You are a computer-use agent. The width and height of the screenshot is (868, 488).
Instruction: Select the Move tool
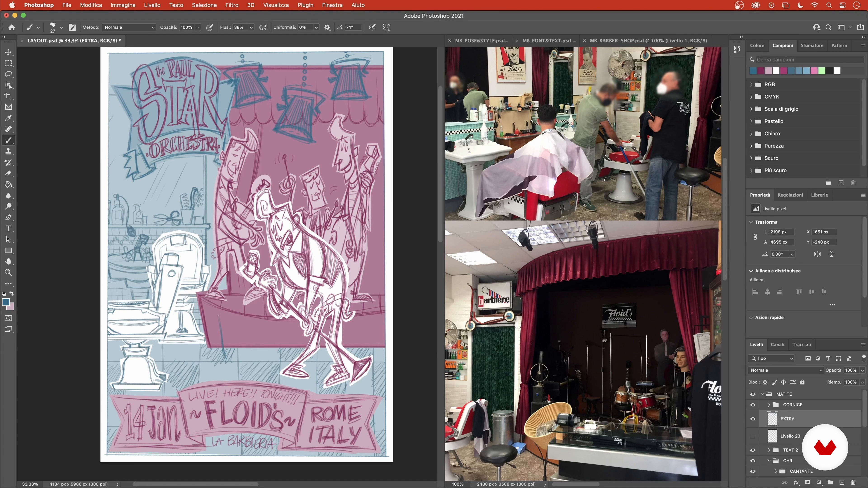(8, 52)
